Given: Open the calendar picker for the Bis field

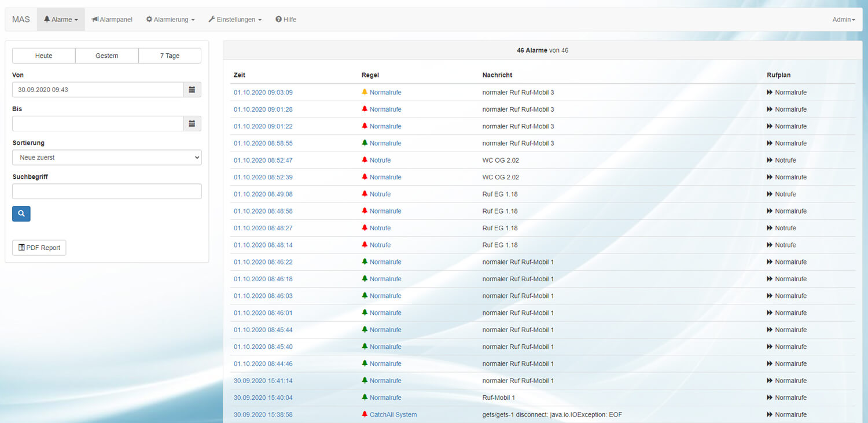Looking at the screenshot, I should [192, 123].
